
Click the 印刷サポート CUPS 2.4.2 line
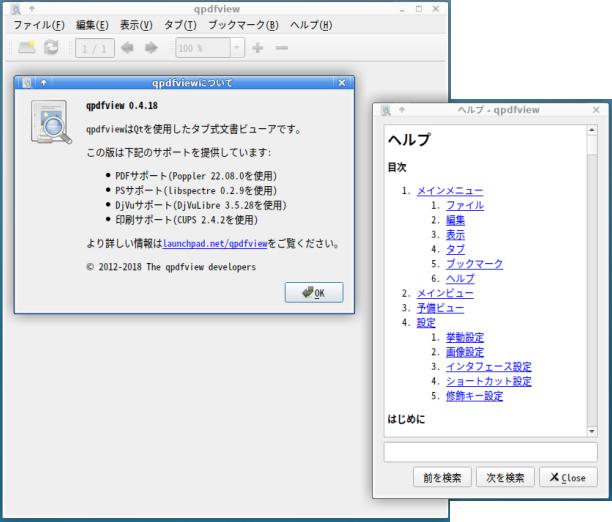(186, 220)
